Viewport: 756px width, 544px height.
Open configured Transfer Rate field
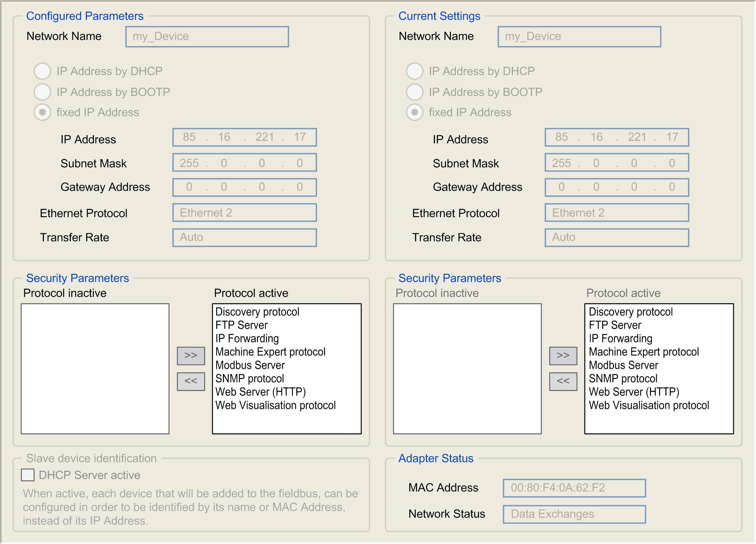(245, 238)
